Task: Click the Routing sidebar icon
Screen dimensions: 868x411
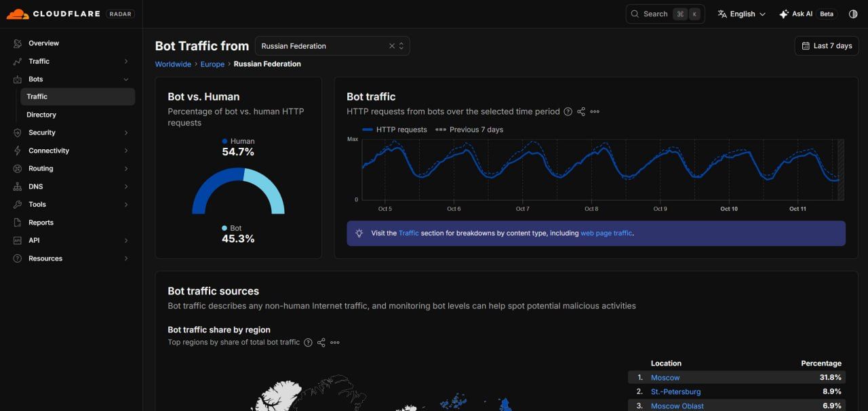Action: [x=17, y=169]
